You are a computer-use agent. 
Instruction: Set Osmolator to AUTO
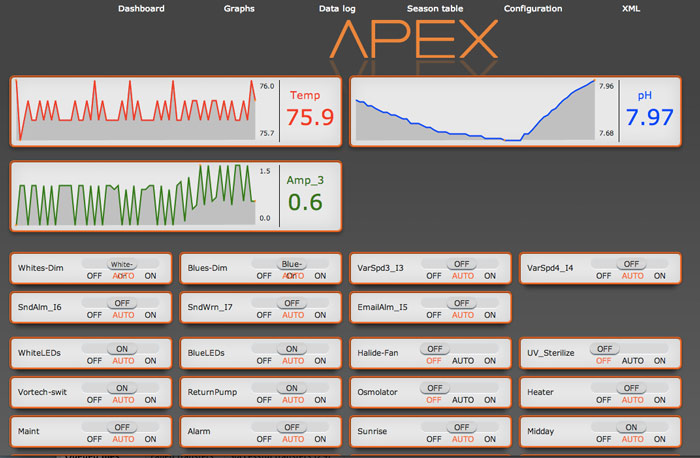tap(463, 400)
